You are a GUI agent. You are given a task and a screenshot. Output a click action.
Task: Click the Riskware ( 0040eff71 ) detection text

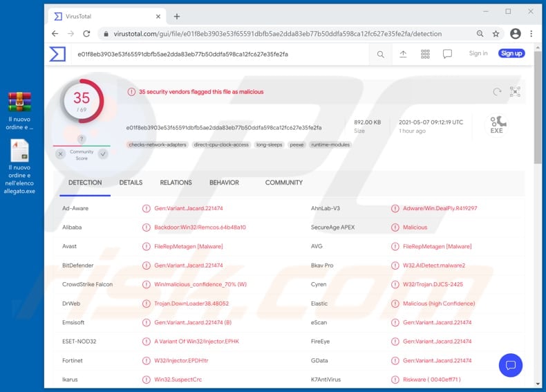432,380
